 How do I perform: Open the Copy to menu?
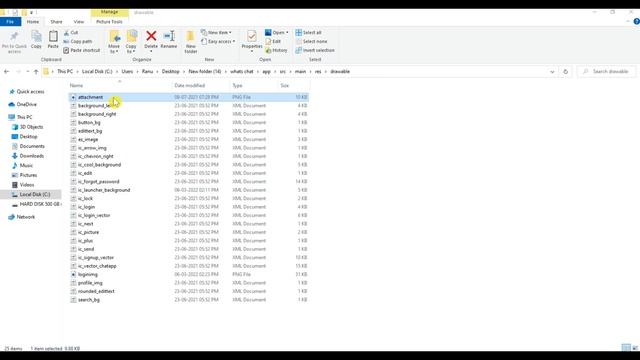point(131,42)
